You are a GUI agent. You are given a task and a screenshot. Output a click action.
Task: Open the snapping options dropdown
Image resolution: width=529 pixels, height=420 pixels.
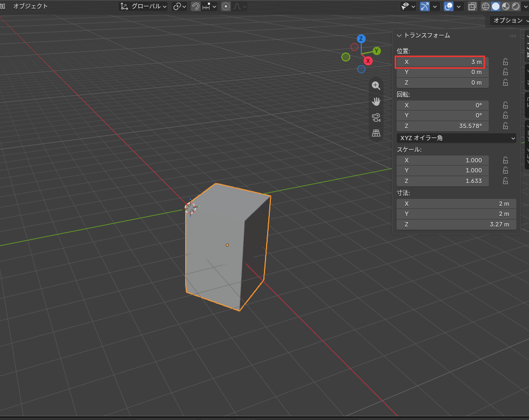(x=209, y=6)
